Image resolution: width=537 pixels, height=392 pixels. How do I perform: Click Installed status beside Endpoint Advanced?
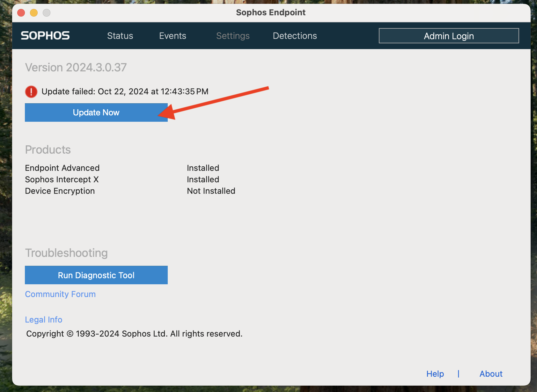coord(203,168)
